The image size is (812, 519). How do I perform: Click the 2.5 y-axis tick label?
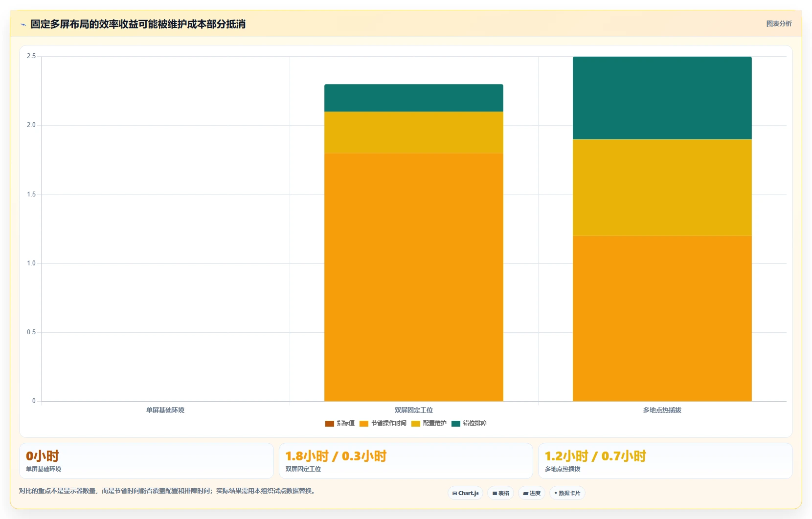pos(31,56)
